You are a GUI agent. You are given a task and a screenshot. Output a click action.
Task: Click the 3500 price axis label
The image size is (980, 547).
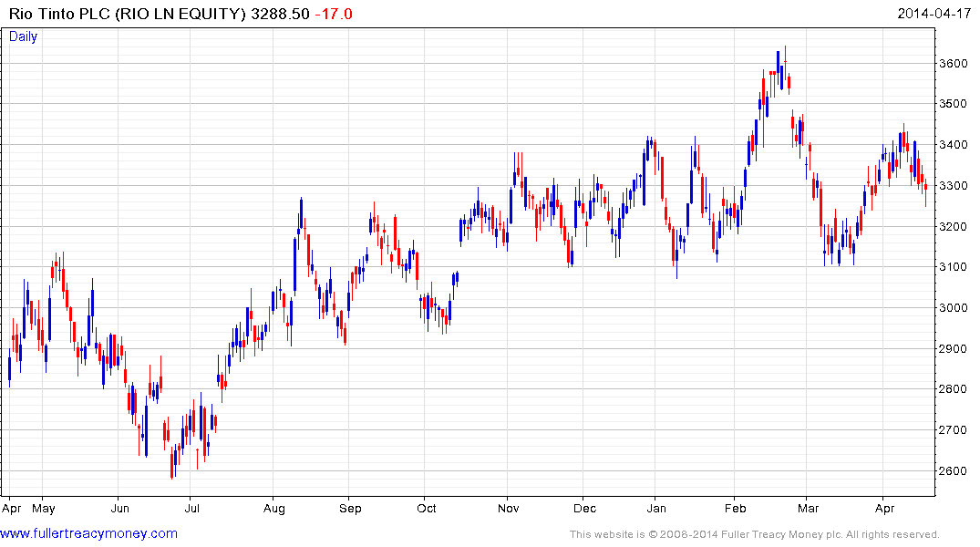[x=954, y=104]
